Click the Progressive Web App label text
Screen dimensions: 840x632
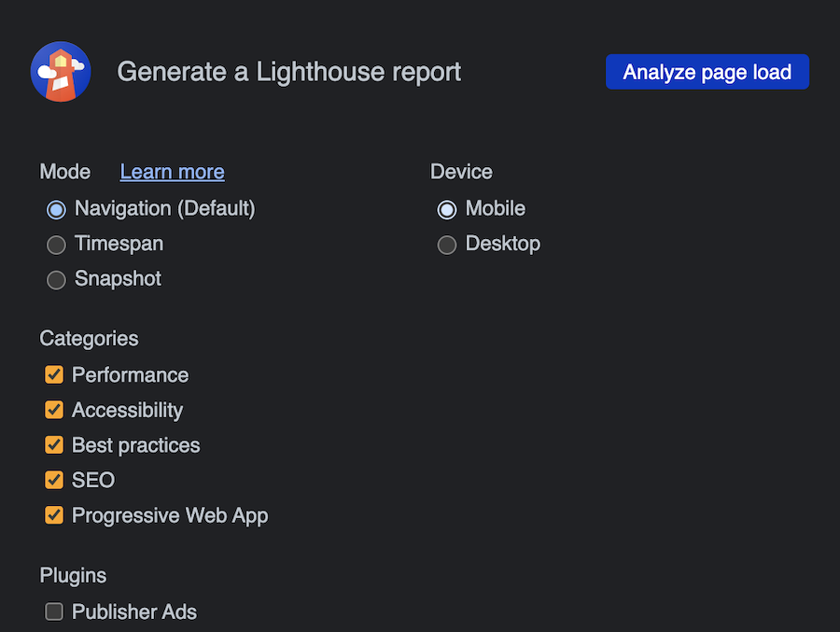[x=170, y=515]
